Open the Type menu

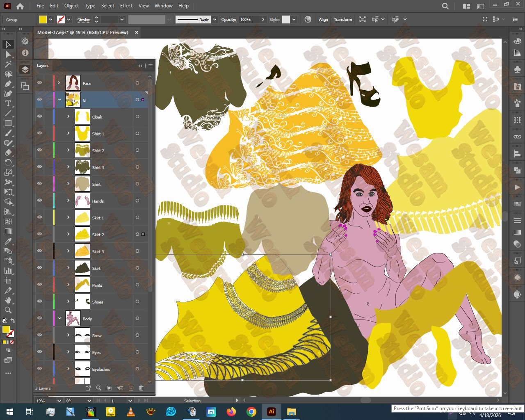pos(90,6)
